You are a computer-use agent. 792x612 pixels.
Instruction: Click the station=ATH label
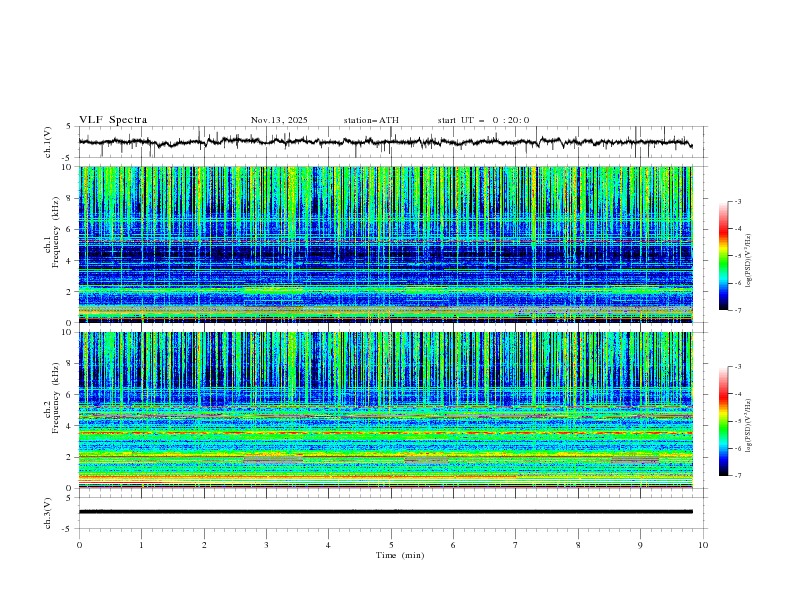click(x=371, y=120)
